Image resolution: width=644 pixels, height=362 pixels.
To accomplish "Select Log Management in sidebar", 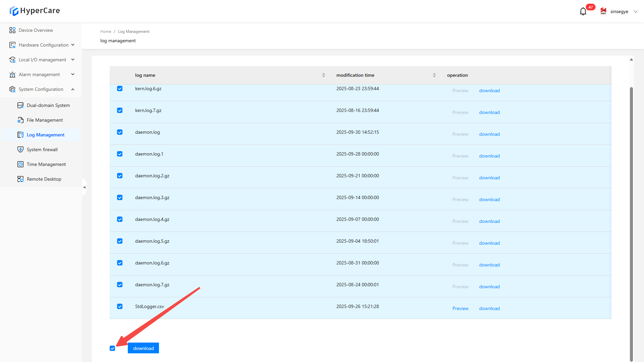I will [x=46, y=135].
